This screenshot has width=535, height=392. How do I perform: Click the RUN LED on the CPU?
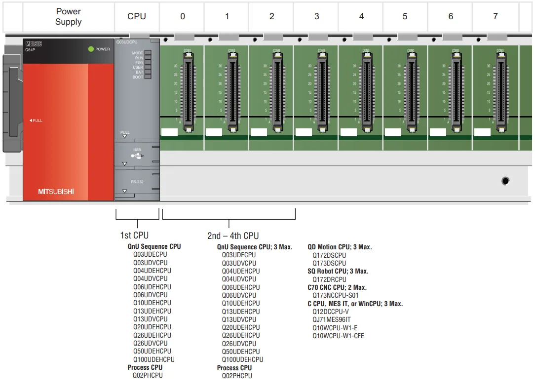(148, 58)
